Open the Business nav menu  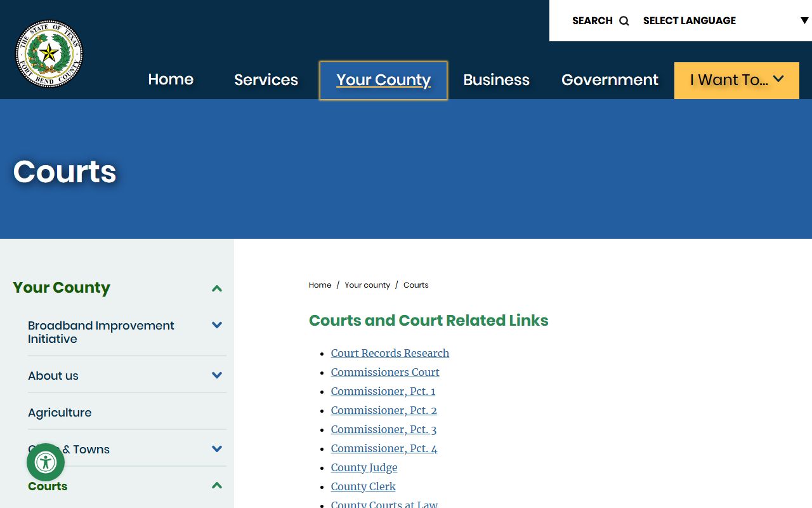click(496, 79)
